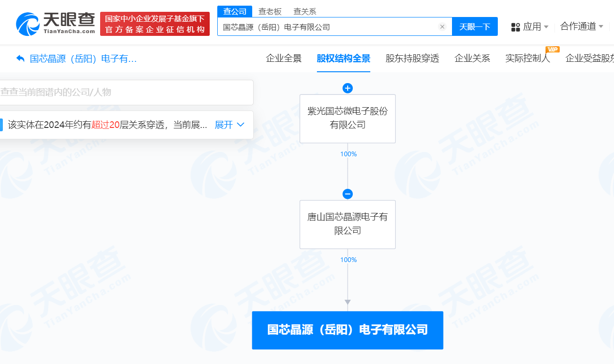This screenshot has width=614, height=364.
Task: Click the clear (×) icon in search box
Action: [442, 26]
